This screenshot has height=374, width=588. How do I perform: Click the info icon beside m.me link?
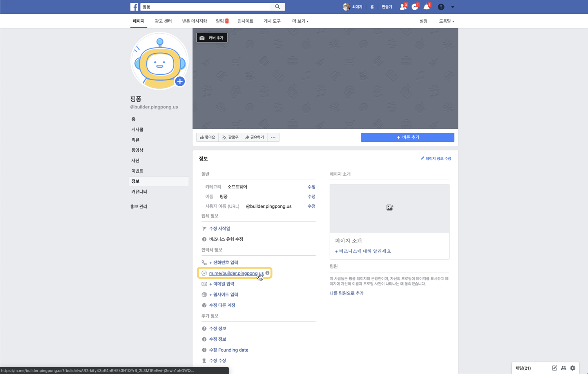[x=267, y=273]
